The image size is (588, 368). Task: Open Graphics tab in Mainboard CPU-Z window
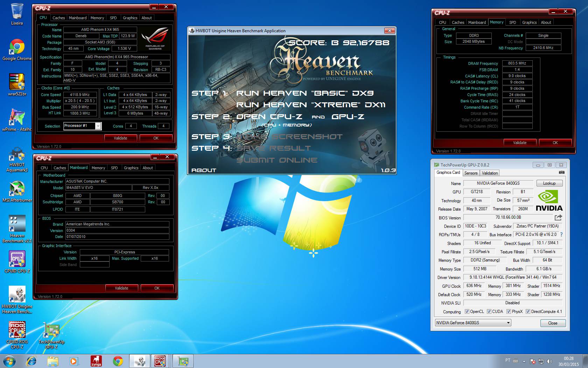[131, 168]
